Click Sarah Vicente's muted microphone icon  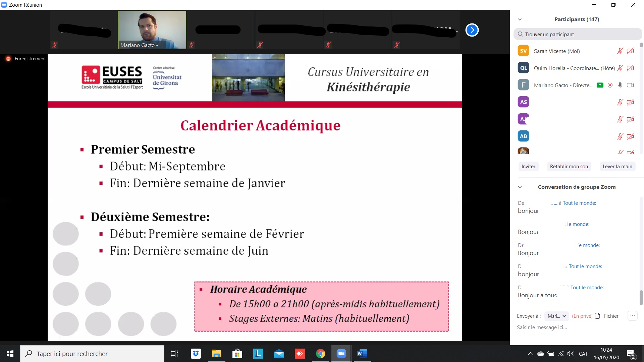point(620,51)
